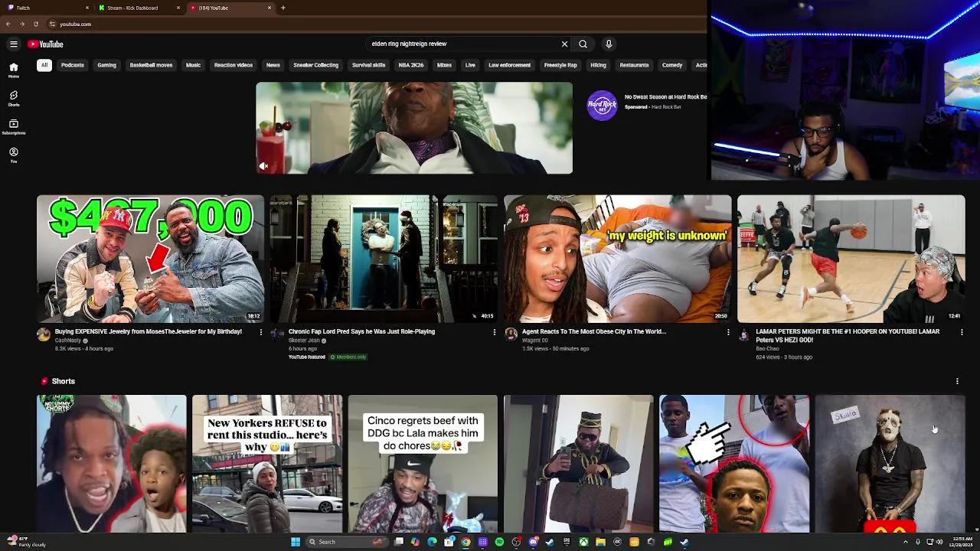Open a new browser tab
Screen dimensions: 980x551
click(x=283, y=8)
